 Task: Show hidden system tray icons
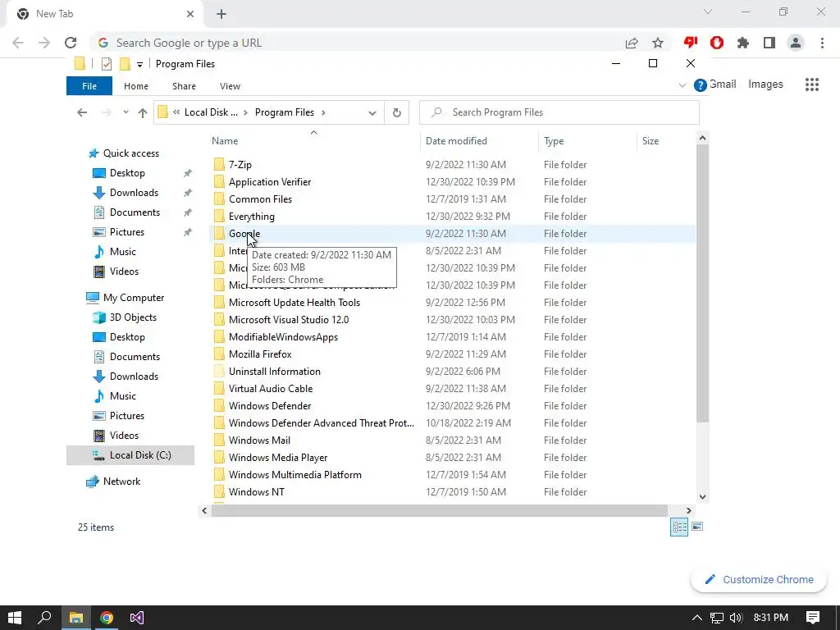click(x=696, y=618)
